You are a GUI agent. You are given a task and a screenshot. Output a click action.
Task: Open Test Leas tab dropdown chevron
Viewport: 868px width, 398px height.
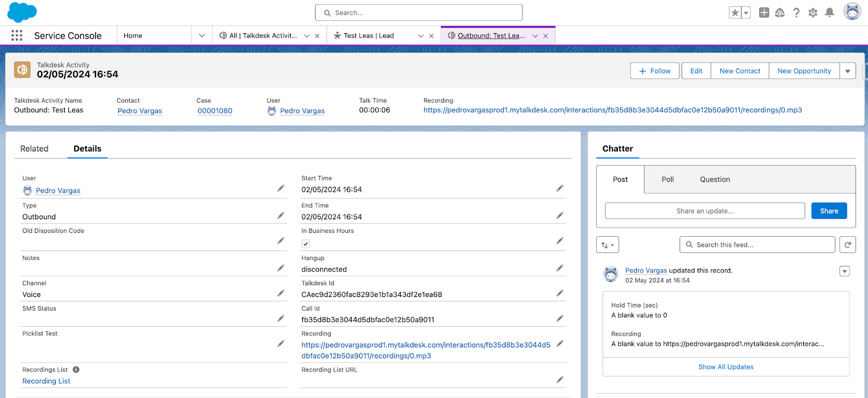click(420, 36)
